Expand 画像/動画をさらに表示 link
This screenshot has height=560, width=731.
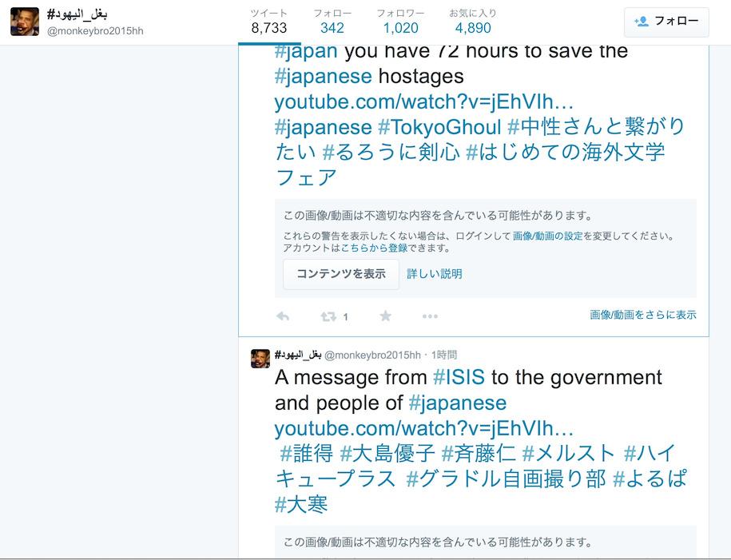click(643, 315)
